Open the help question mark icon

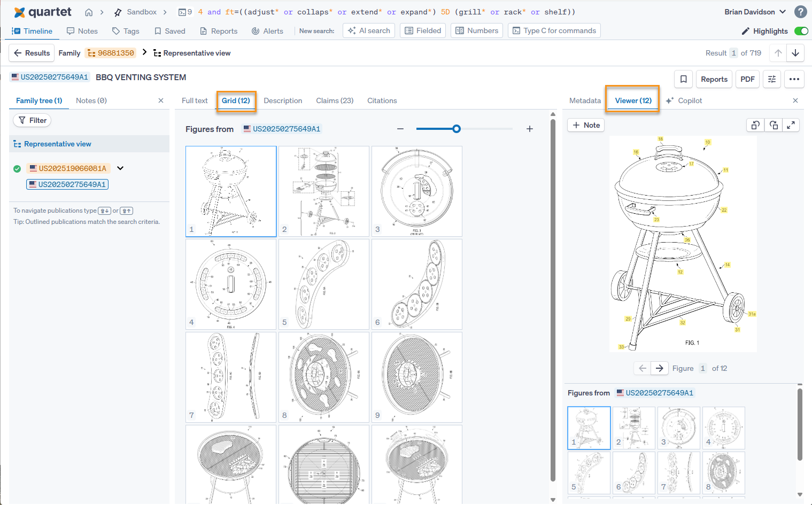pos(800,12)
